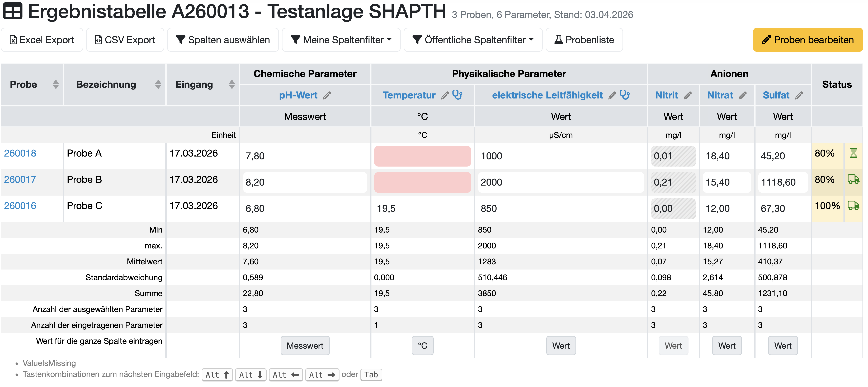Image resolution: width=868 pixels, height=387 pixels.
Task: Click stethoscope icon beside Temperatur header
Action: (457, 95)
